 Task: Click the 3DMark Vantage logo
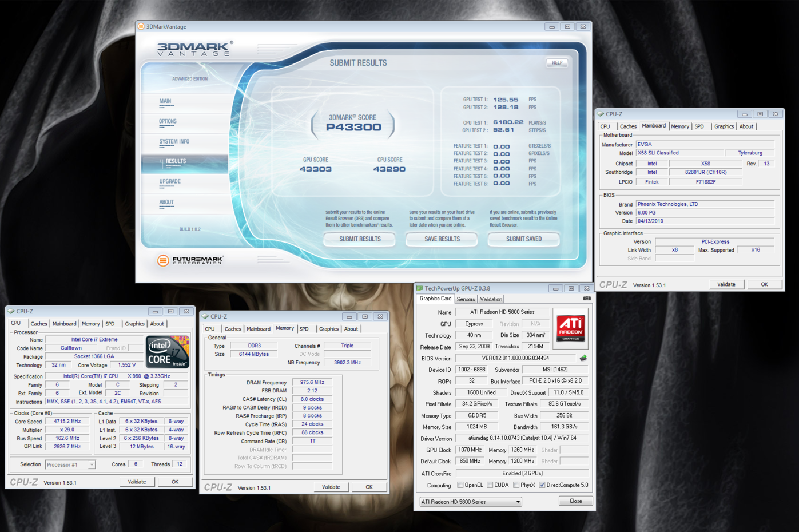(x=195, y=49)
